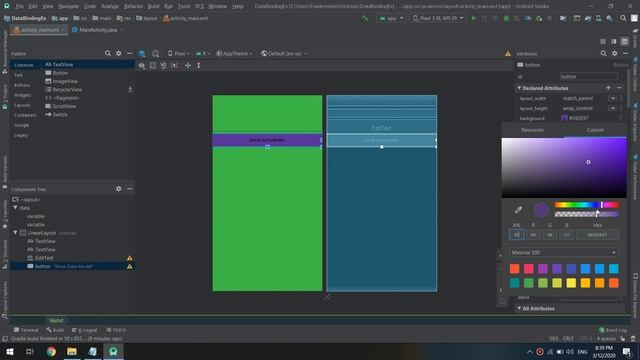Open Palette settings gear
The image size is (640, 360).
point(118,53)
